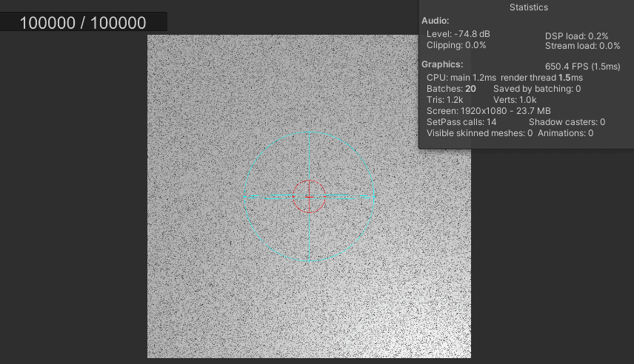The width and height of the screenshot is (634, 364).
Task: Click the Verts: 1.0k entry
Action: pos(515,100)
